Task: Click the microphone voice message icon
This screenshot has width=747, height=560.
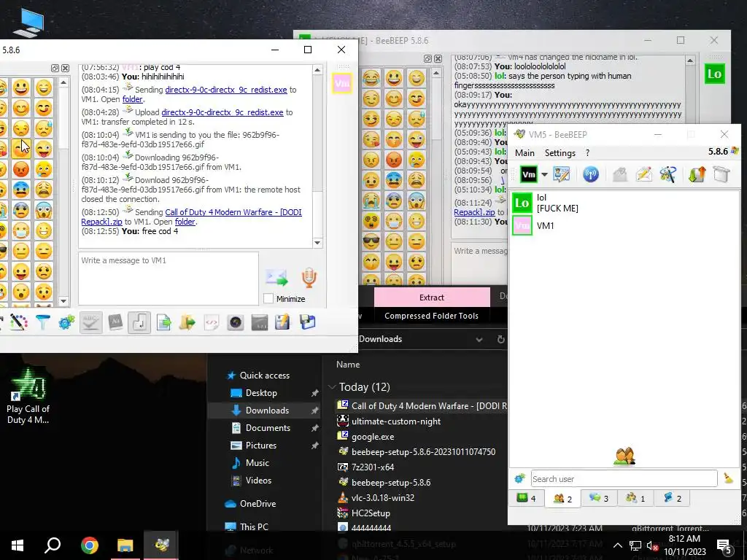Action: click(309, 278)
